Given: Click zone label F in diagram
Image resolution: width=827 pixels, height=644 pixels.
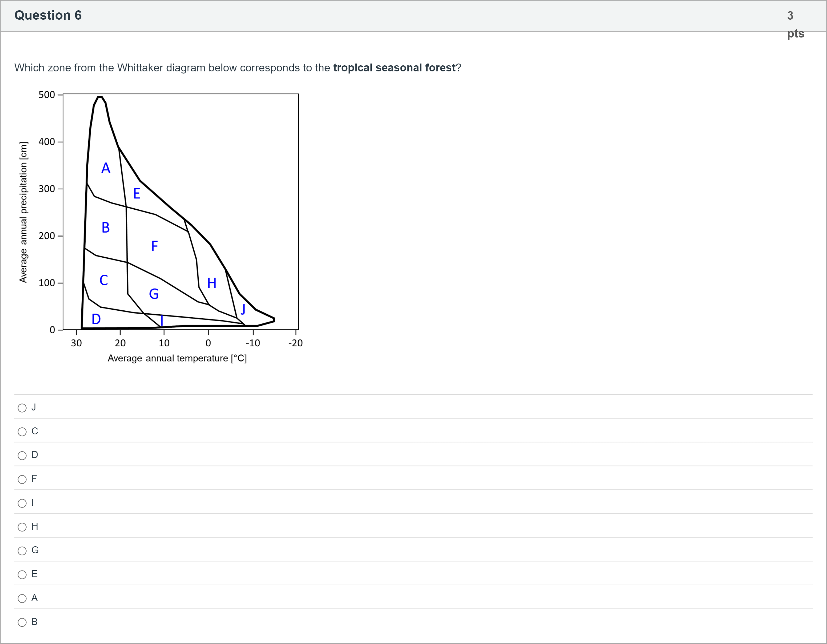Looking at the screenshot, I should 155,247.
